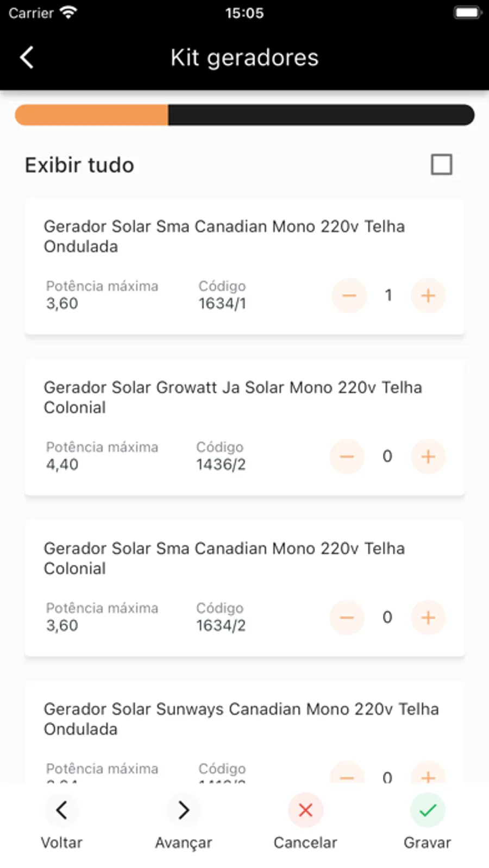Select the Sma Canadian Telha Ondulada card
The height and width of the screenshot is (868, 489).
224,236
